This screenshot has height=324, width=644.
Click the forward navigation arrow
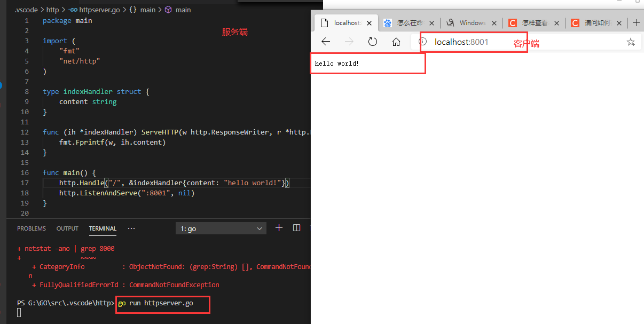pyautogui.click(x=349, y=41)
